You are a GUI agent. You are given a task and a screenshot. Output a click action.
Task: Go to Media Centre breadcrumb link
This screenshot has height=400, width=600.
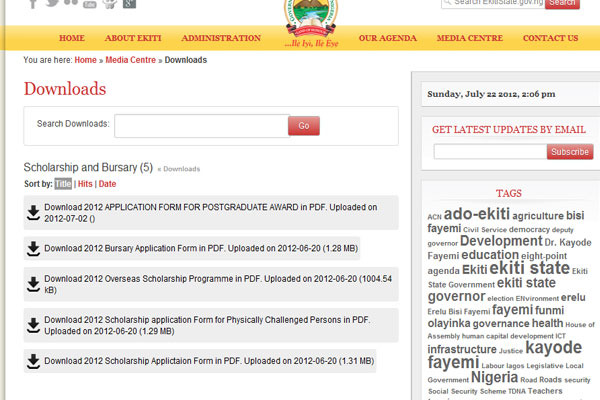(130, 60)
